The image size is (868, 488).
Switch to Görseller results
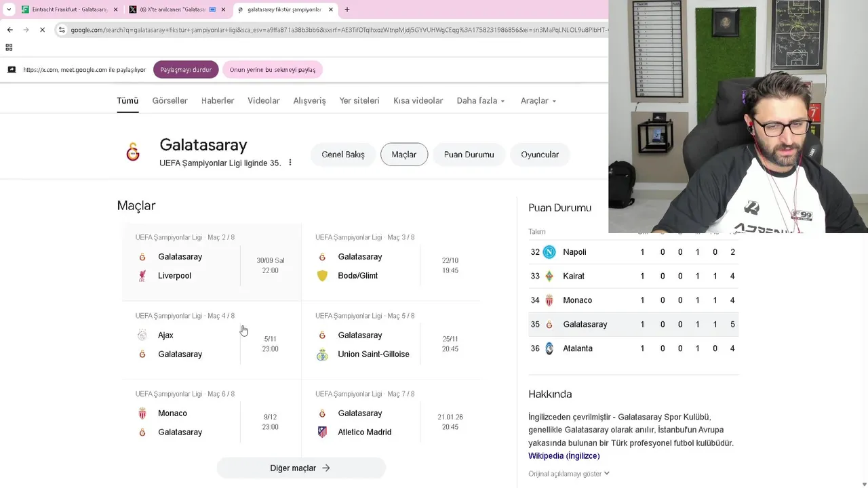tap(170, 100)
